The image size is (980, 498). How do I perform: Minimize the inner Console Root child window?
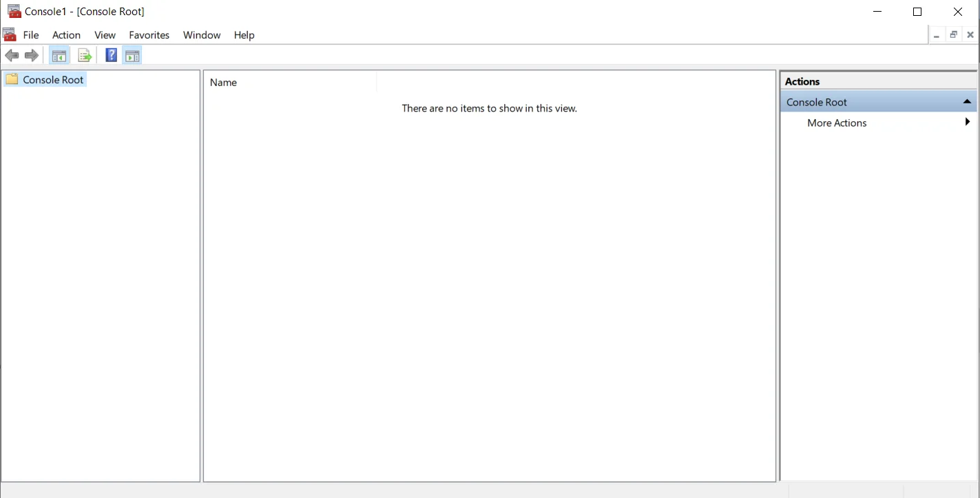tap(937, 35)
